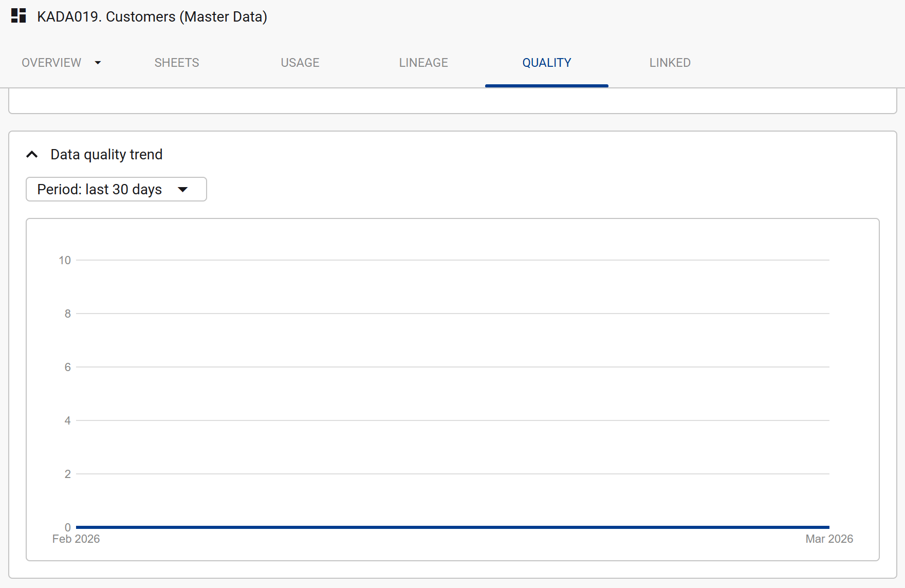905x588 pixels.
Task: Click the 6 gridline label on chart
Action: 67,367
